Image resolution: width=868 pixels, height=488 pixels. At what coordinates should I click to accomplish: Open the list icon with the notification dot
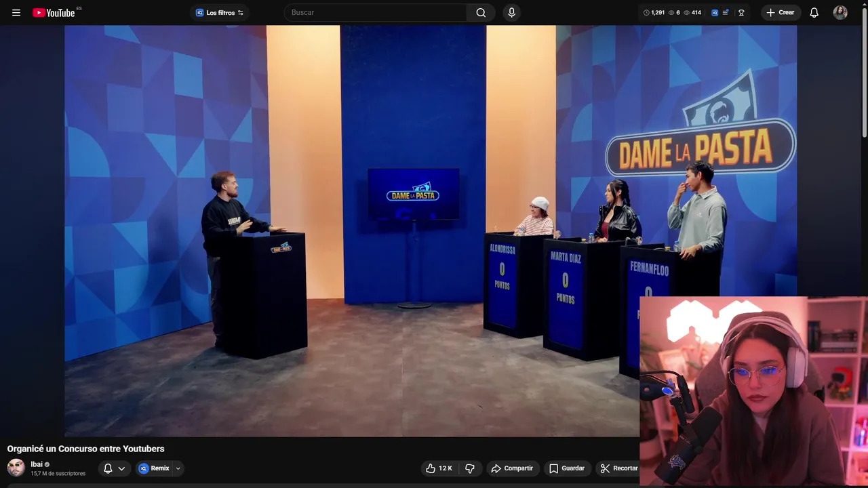click(x=726, y=12)
